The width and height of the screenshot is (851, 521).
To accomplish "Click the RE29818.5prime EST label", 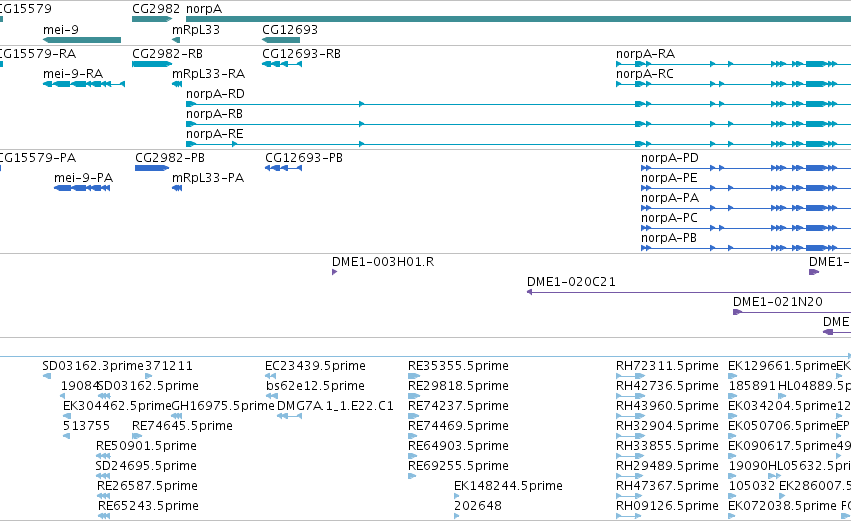I will [x=459, y=386].
